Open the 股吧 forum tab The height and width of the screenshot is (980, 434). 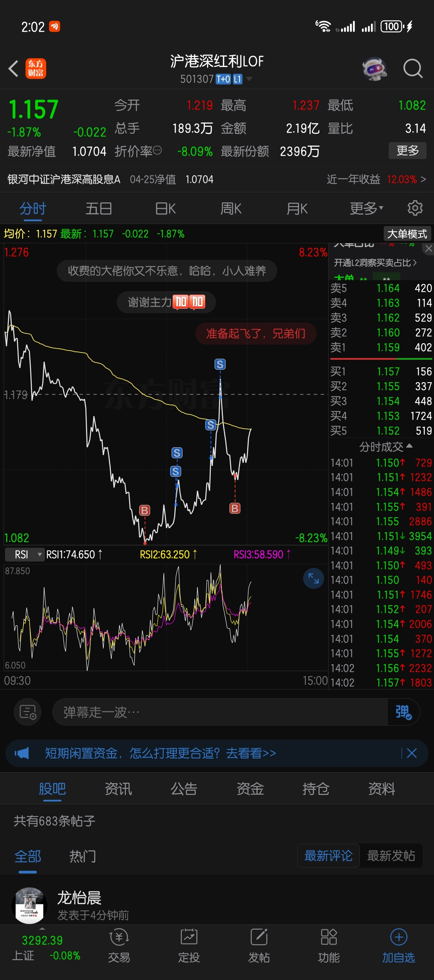tap(52, 789)
